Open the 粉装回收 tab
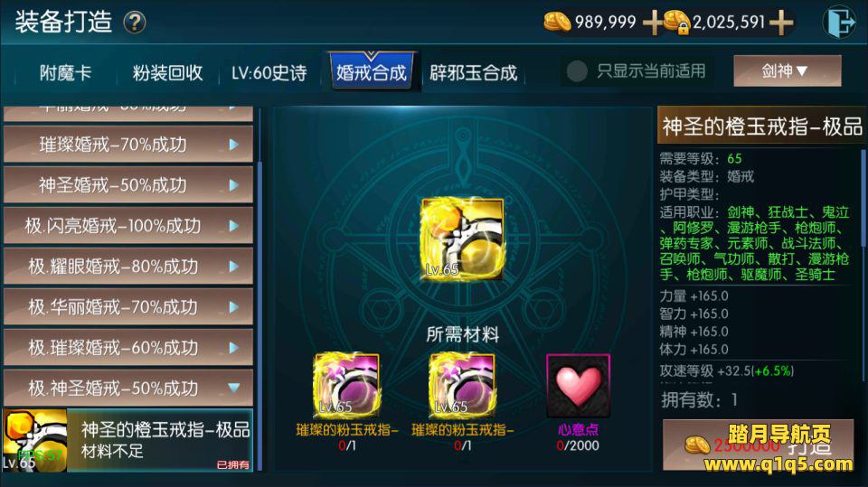 pos(167,72)
